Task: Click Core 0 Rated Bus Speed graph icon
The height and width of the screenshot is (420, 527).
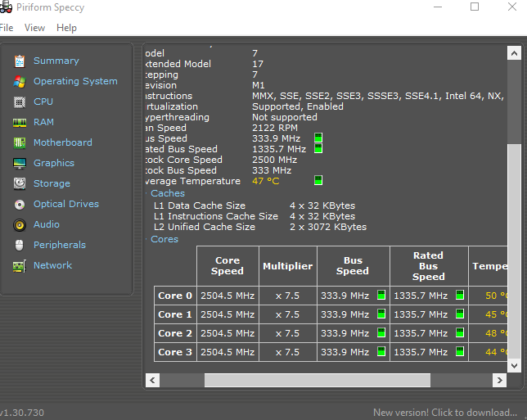Action: (460, 295)
